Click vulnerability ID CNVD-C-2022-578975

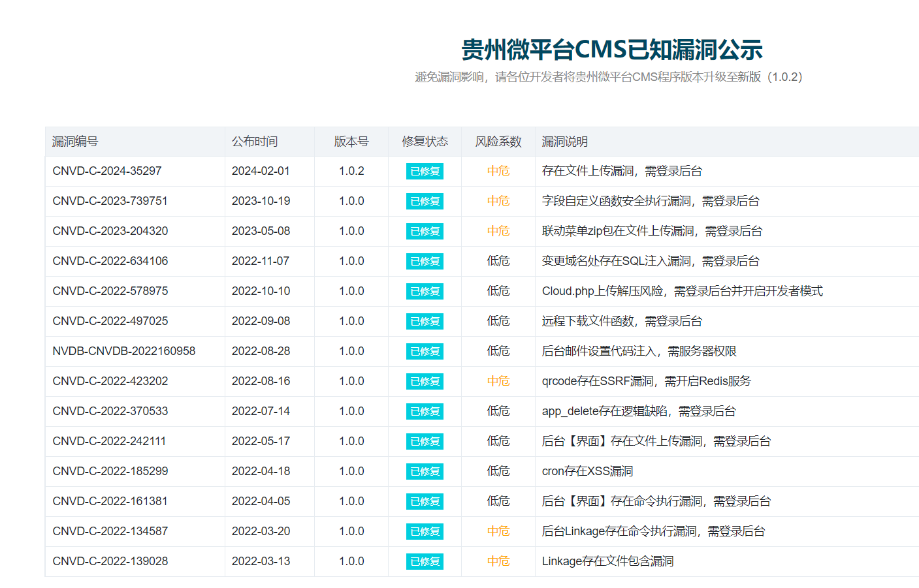(x=110, y=291)
